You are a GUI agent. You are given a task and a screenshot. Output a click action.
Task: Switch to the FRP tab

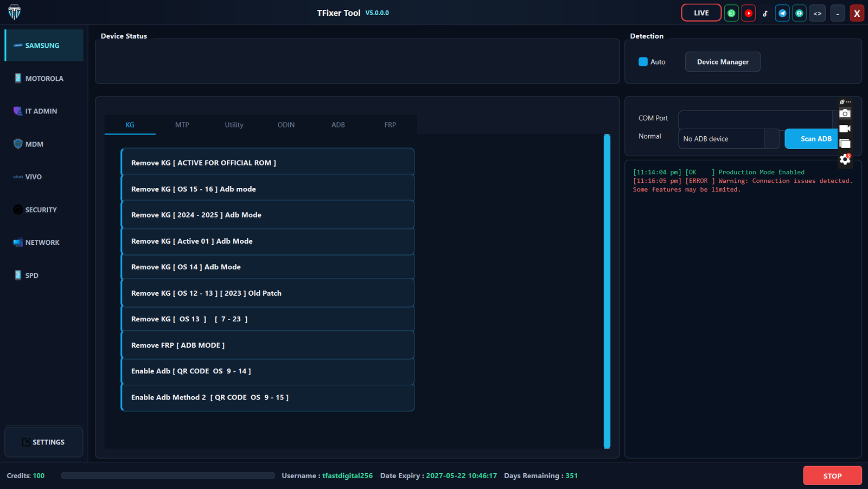click(x=391, y=125)
